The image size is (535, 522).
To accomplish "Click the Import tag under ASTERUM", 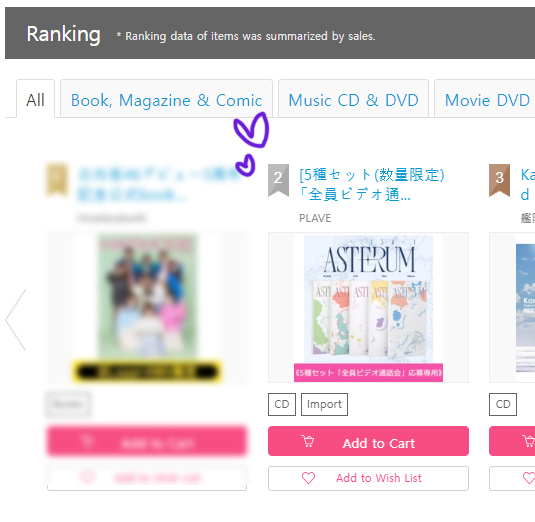I will pyautogui.click(x=324, y=404).
